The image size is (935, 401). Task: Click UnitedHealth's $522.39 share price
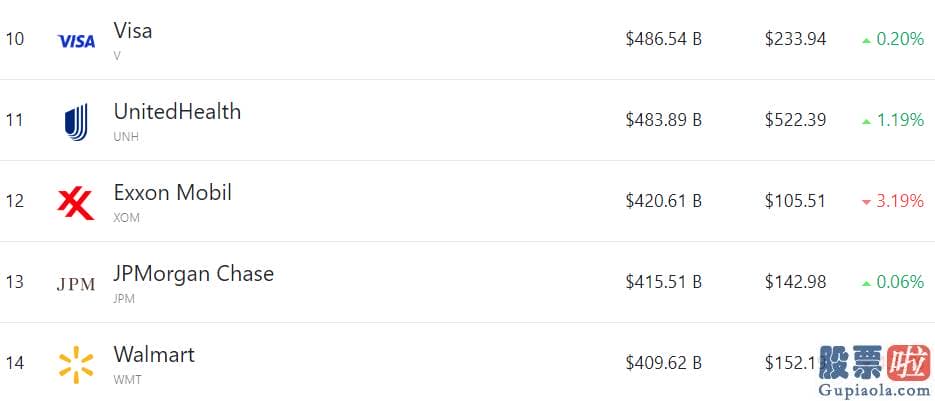(795, 121)
